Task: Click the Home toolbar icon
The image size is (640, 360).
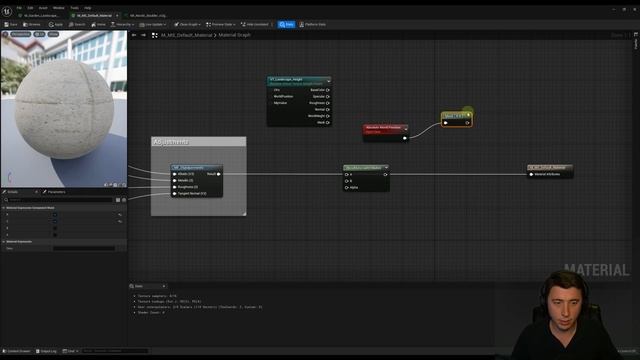Action: point(93,24)
